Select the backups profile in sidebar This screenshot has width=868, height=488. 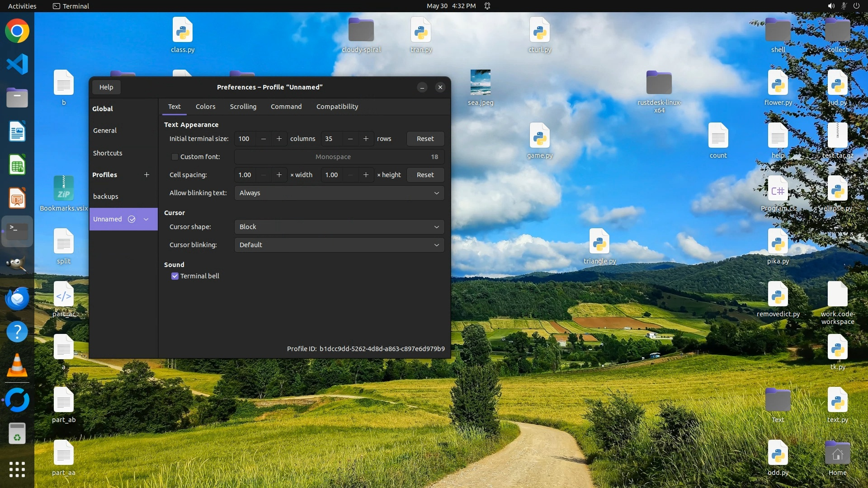pos(106,197)
